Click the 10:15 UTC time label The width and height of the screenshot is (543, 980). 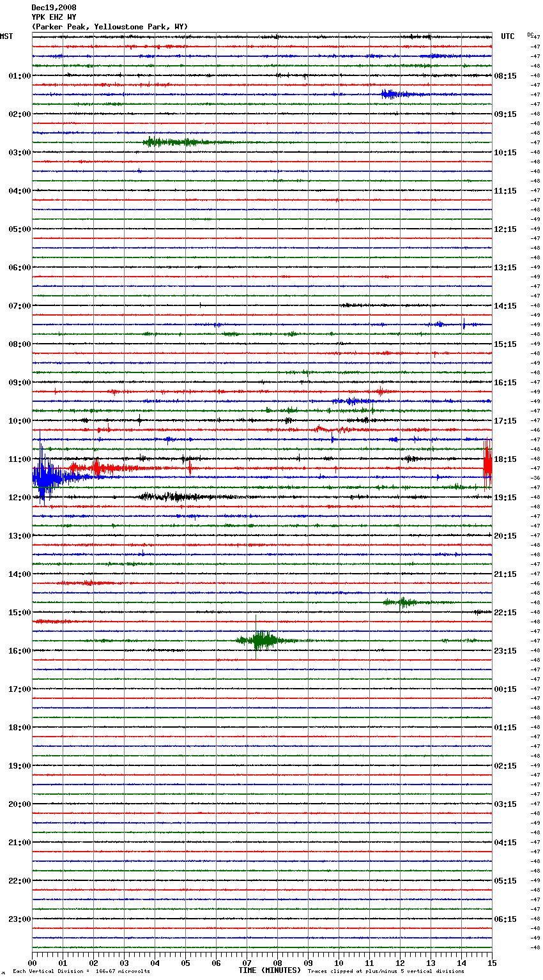click(505, 153)
